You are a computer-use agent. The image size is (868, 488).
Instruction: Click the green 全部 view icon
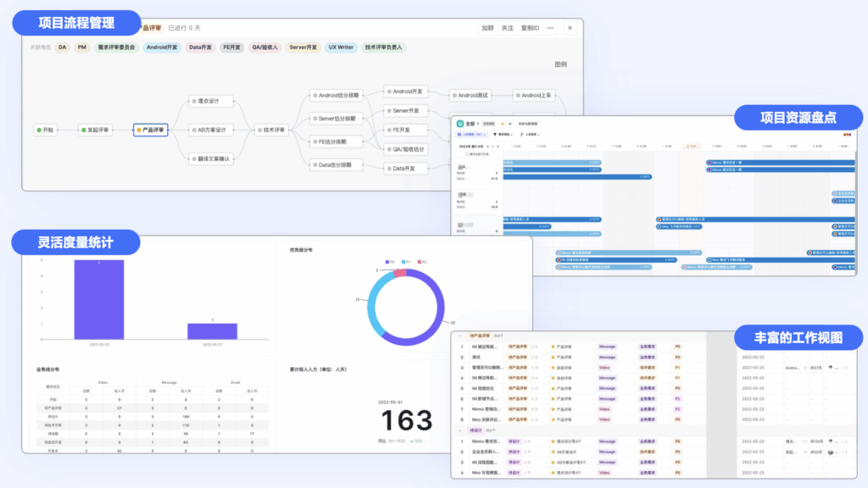pos(460,124)
